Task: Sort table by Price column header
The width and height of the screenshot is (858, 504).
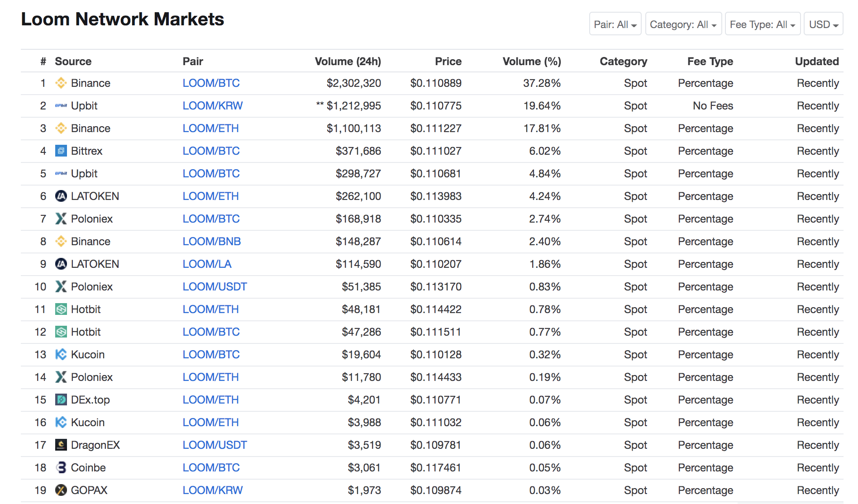Action: point(448,61)
